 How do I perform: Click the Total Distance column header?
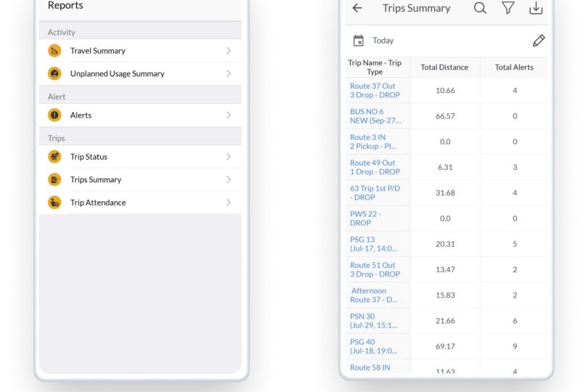tap(444, 68)
